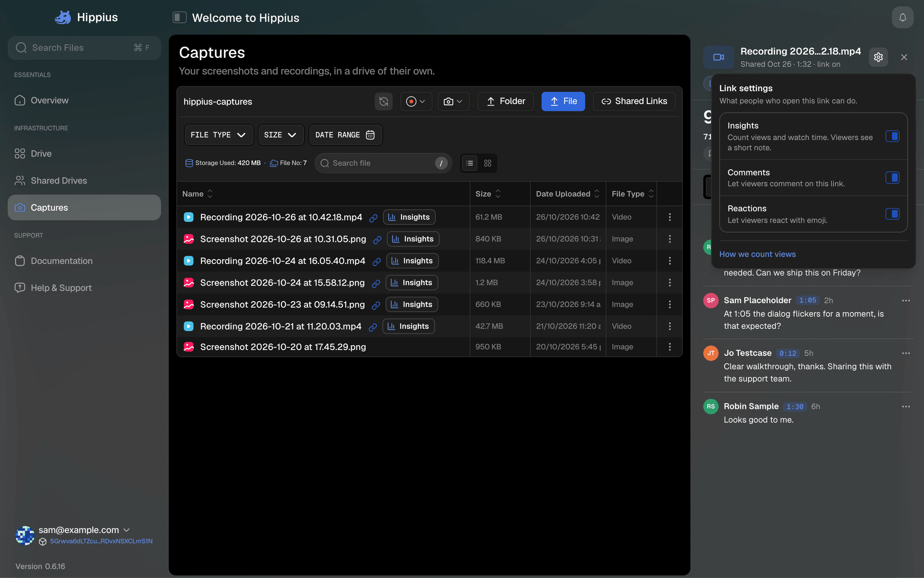The width and height of the screenshot is (924, 578).
Task: Open Drive in sidebar
Action: point(84,153)
